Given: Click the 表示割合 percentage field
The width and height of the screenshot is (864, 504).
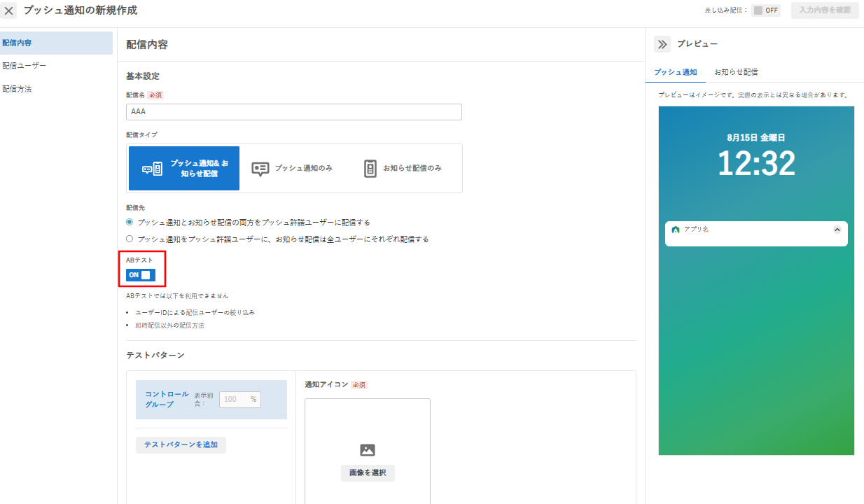Looking at the screenshot, I should coord(240,400).
